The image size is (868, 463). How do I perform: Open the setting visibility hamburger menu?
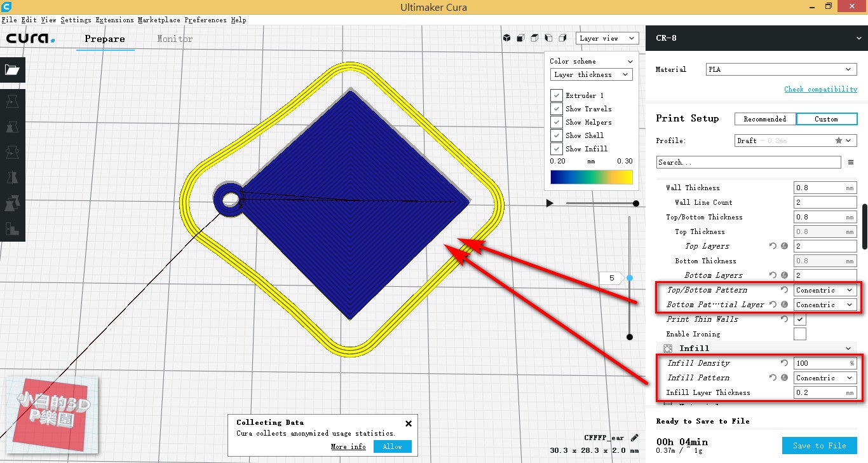point(851,162)
